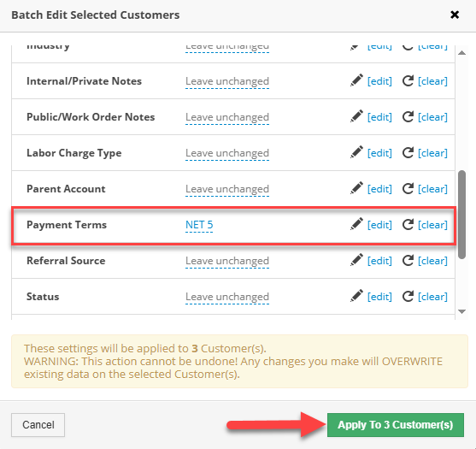The image size is (476, 449).
Task: Click [edit] link for Parent Account
Action: pyautogui.click(x=379, y=189)
